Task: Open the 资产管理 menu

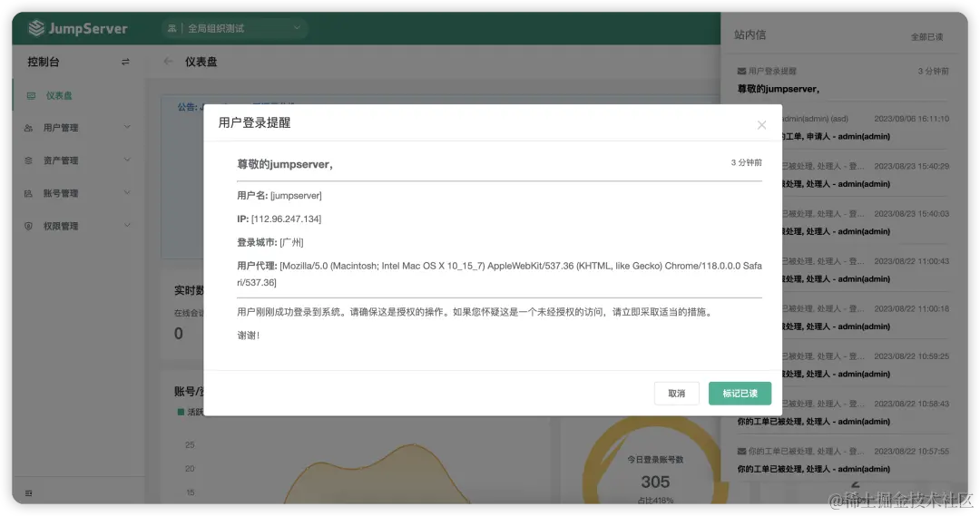Action: pos(78,161)
